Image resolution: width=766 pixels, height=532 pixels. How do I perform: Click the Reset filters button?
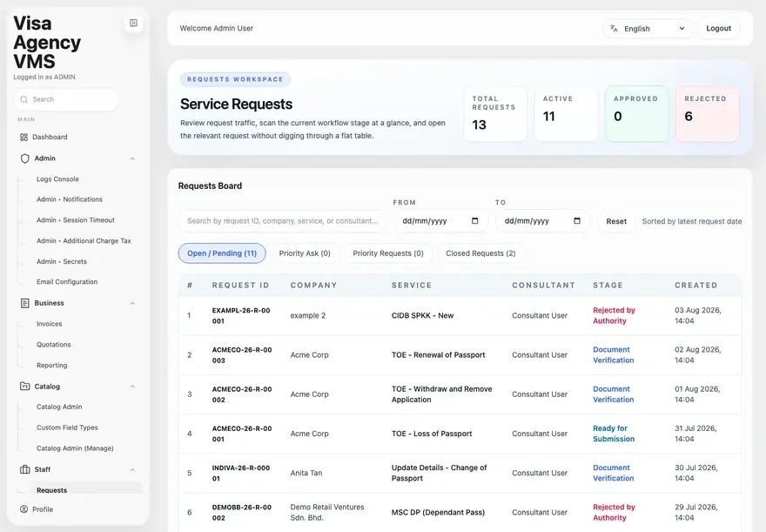tap(616, 221)
